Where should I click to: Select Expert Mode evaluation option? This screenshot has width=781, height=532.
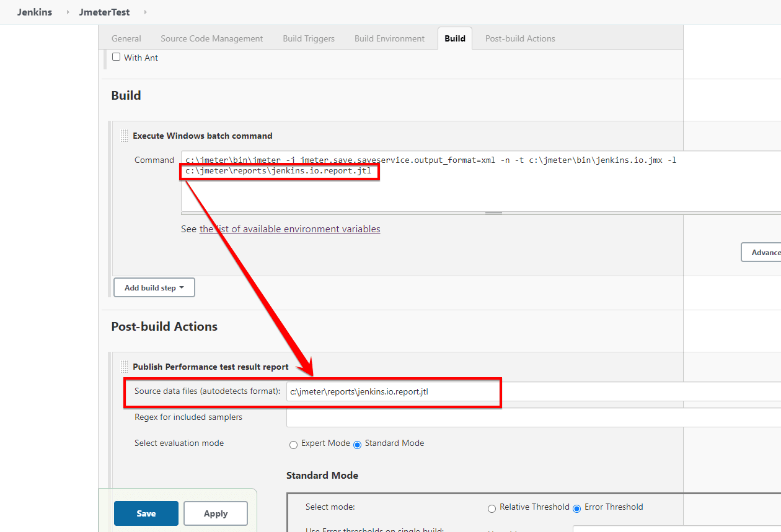coord(294,445)
